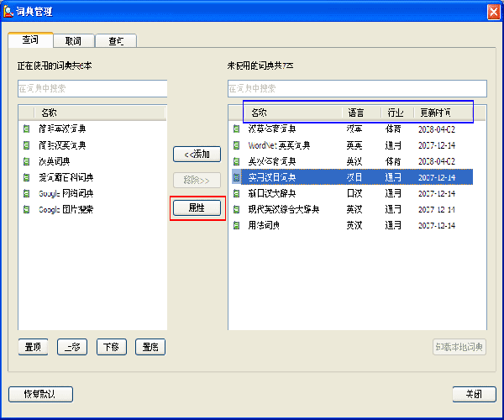Click the 置顶 button
Screen dimensions: 504x420
[33, 347]
